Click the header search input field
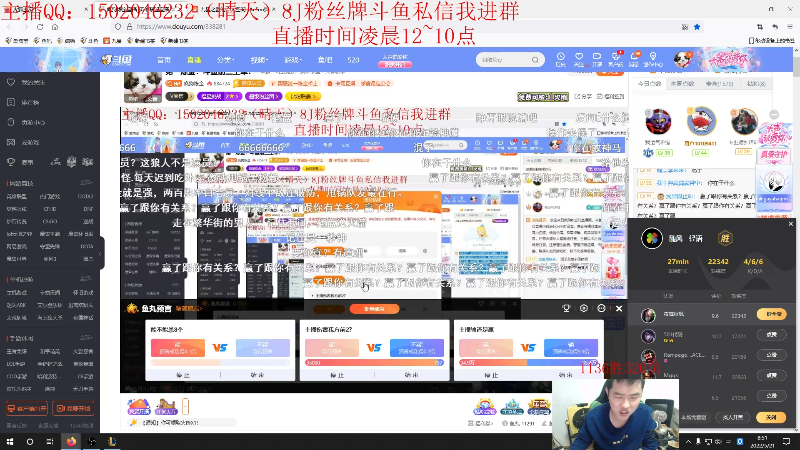800x450 pixels. click(x=503, y=60)
